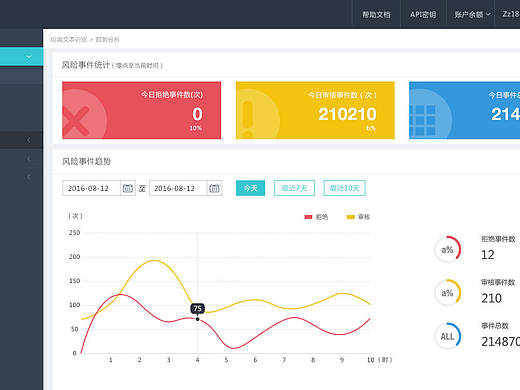Select the 拒绝事件数 value 12

[488, 255]
